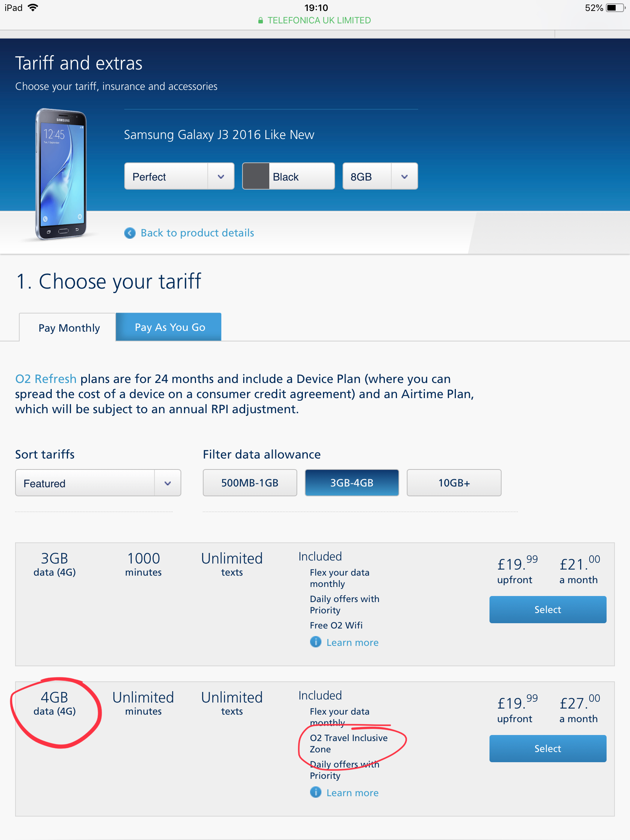This screenshot has height=840, width=630.
Task: Toggle the 3GB-4GB data allowance filter
Action: point(352,483)
